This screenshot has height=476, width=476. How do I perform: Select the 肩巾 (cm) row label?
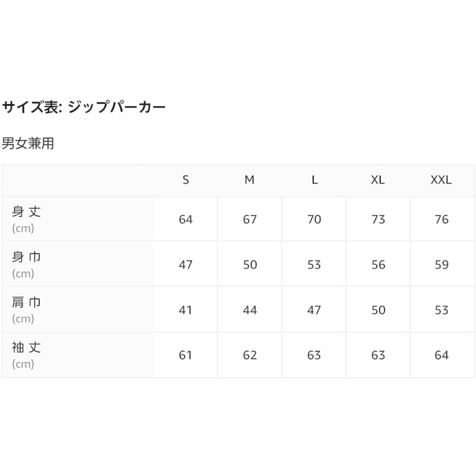click(x=26, y=309)
